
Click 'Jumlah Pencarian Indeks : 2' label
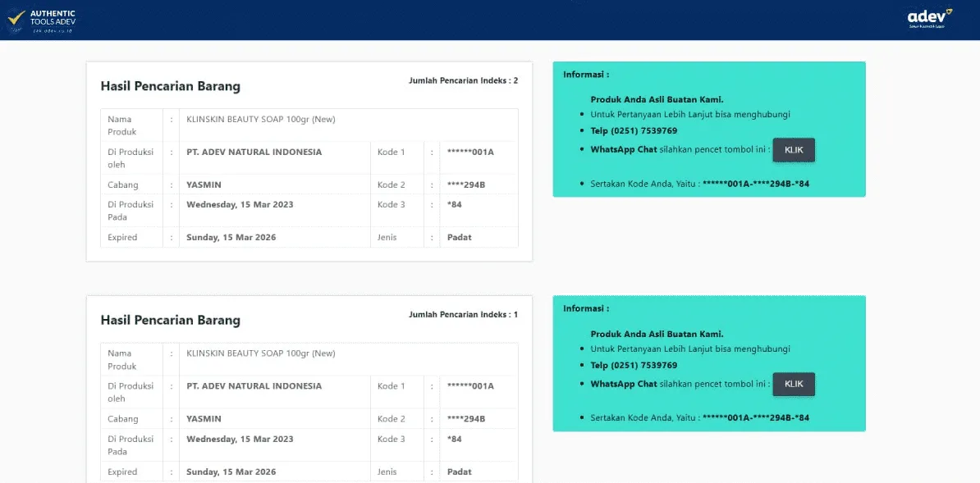coord(464,80)
